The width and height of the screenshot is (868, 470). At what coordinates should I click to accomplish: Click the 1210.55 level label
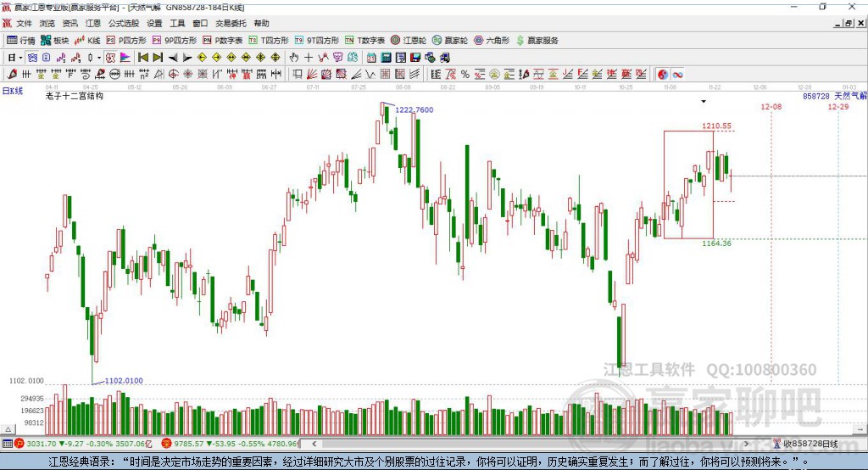tap(716, 126)
